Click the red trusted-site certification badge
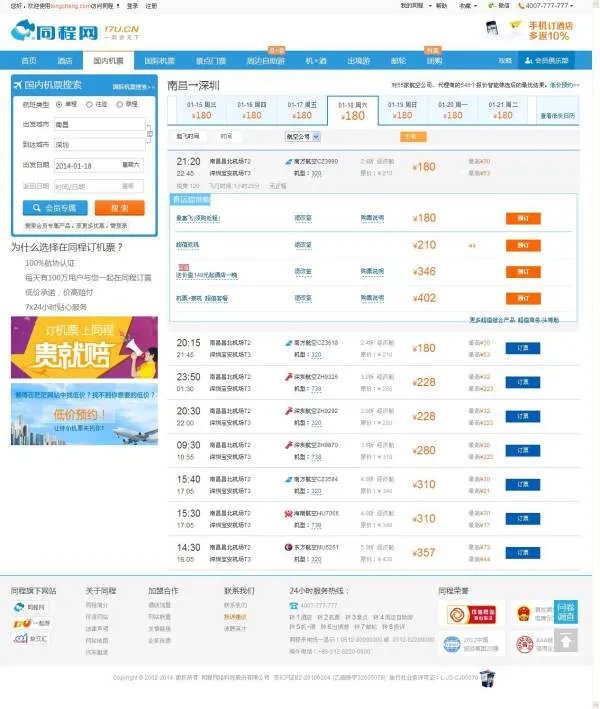 (x=471, y=614)
